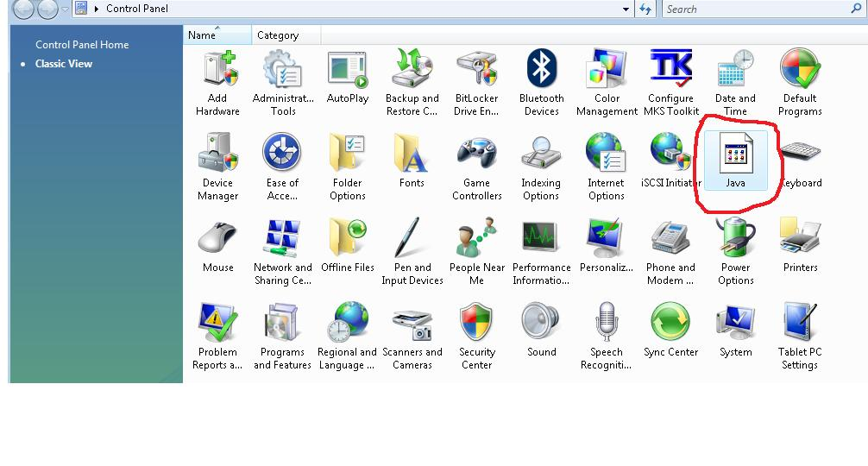Open Bluetooth Devices applet
This screenshot has height=466, width=868.
click(x=542, y=82)
